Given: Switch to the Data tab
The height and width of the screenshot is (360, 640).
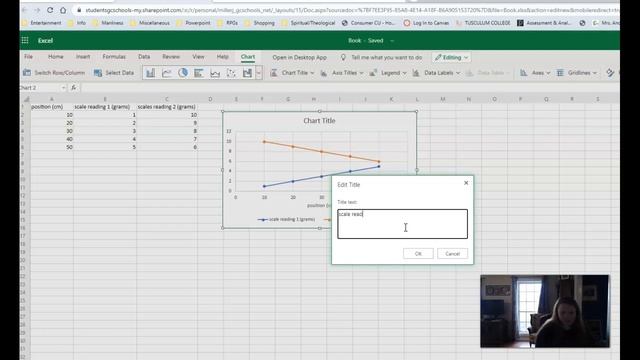Looking at the screenshot, I should [x=144, y=57].
